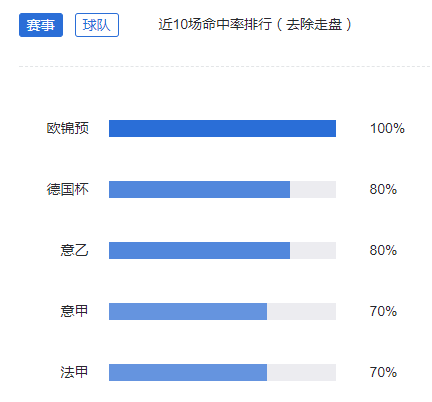
Task: Click the gray unfilled part of 德国杯 bar
Action: point(313,189)
